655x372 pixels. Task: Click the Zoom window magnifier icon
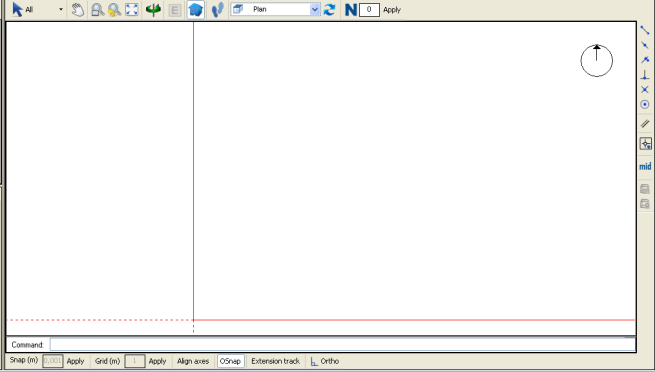tap(97, 10)
